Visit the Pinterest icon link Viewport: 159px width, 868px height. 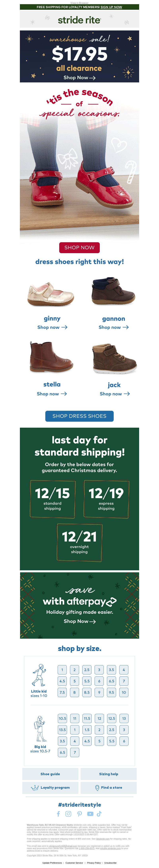pos(79,813)
